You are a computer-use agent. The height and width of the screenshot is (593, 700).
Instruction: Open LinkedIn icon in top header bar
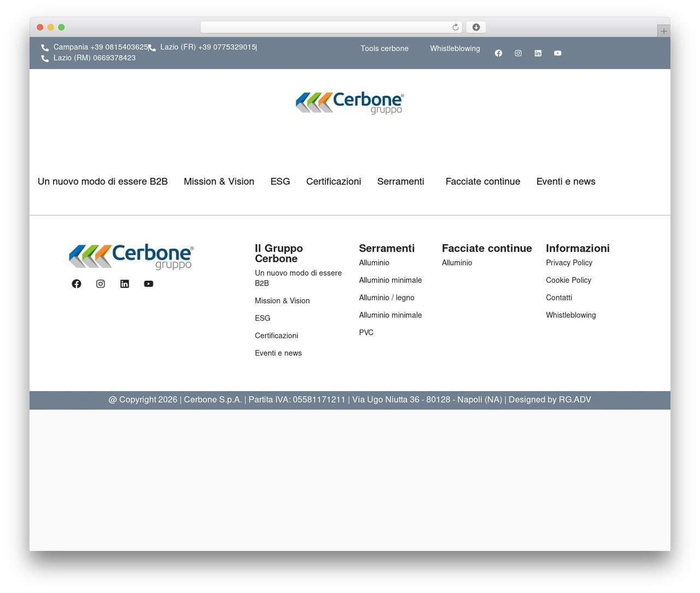[x=538, y=53]
